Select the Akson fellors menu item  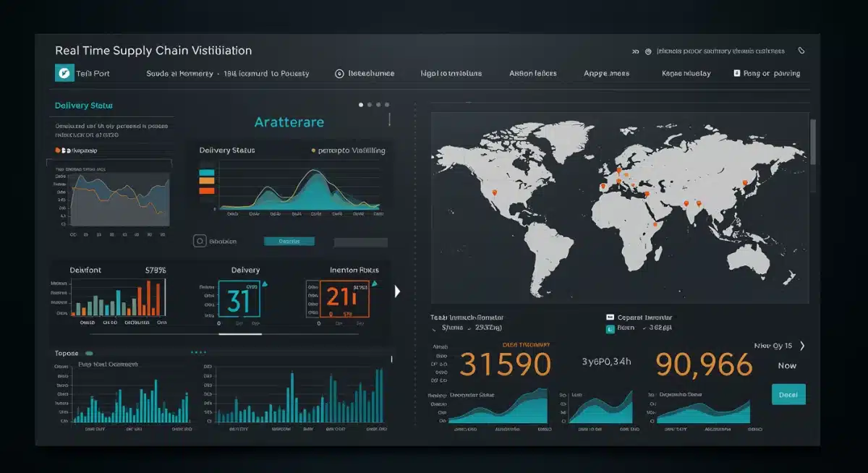533,73
